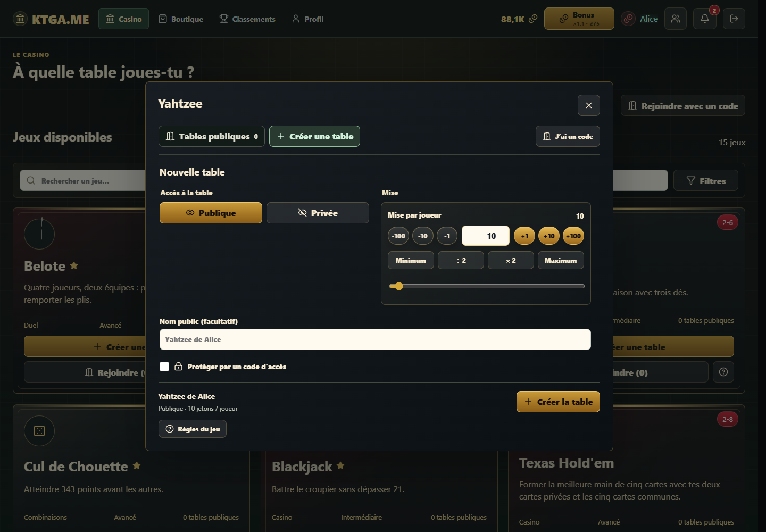Click the 88,1K coin balance
766x532 pixels.
(519, 19)
